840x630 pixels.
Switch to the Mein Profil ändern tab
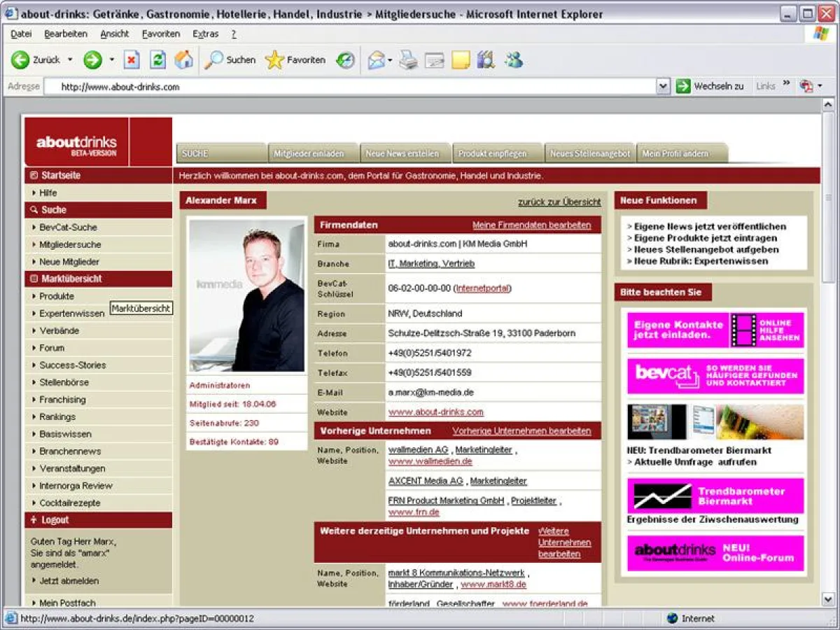675,153
